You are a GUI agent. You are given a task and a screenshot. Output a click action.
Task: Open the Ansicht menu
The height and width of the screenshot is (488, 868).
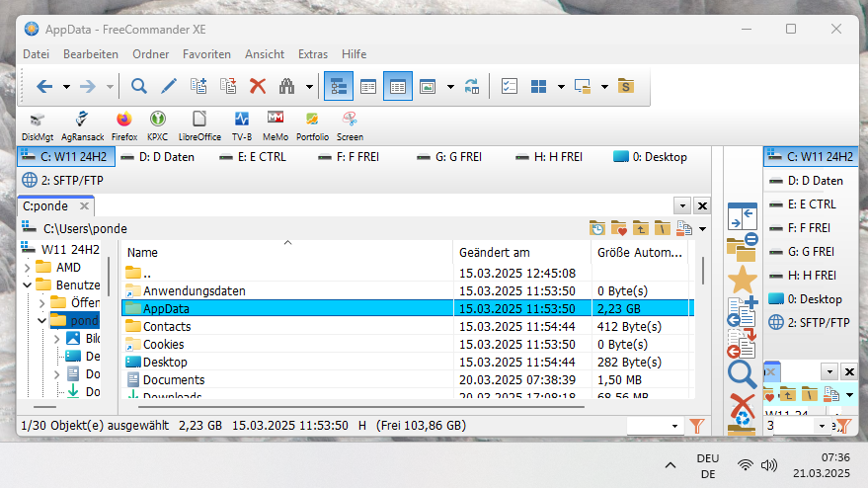coord(265,54)
